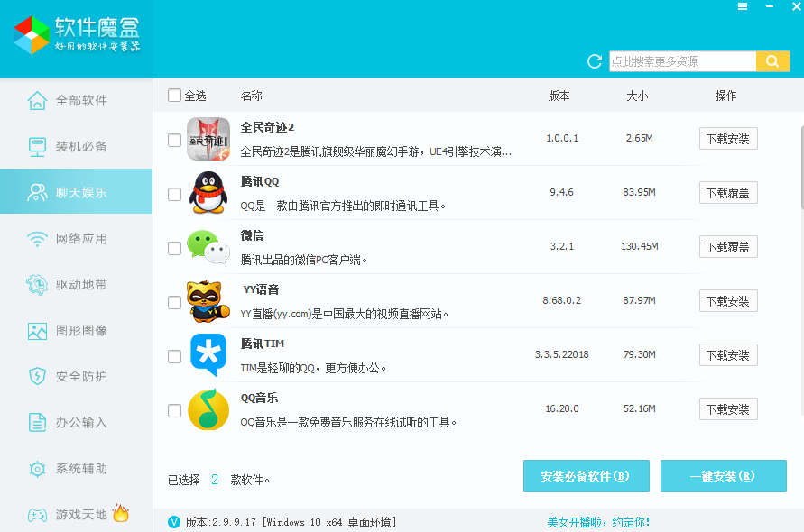Click the 名称 column header
804x532 pixels.
coord(251,96)
